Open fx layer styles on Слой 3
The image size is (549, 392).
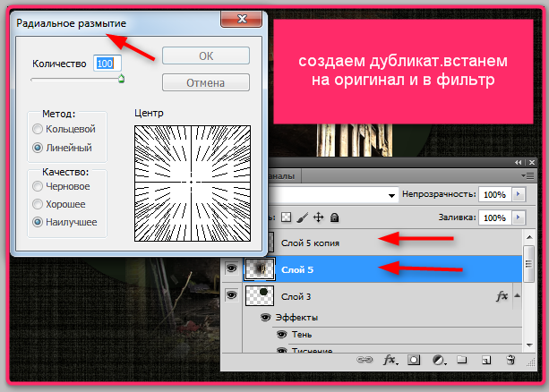pyautogui.click(x=502, y=296)
